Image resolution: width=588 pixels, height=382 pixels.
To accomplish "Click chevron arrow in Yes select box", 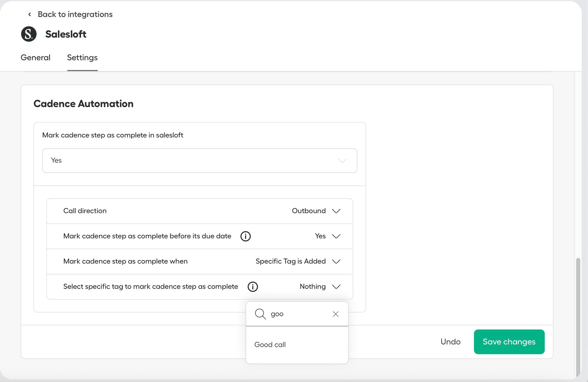I will 342,161.
